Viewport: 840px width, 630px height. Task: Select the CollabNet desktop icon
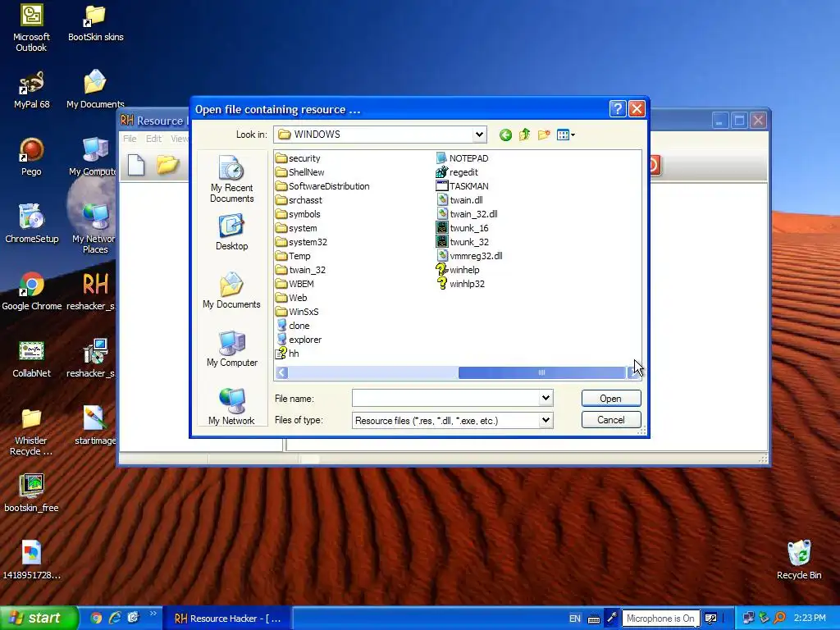[32, 358]
